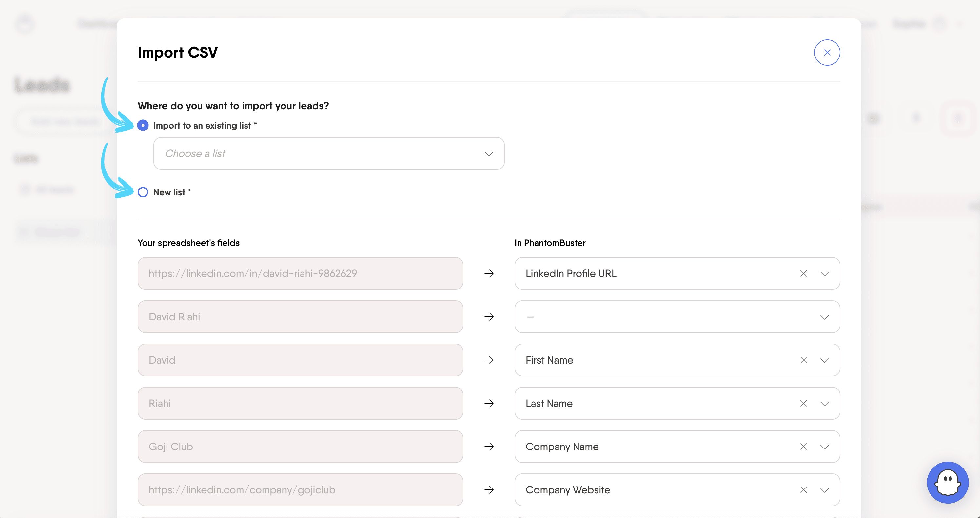The width and height of the screenshot is (980, 518).
Task: Open the PhantomBuster ghost chat widget
Action: pos(947,483)
